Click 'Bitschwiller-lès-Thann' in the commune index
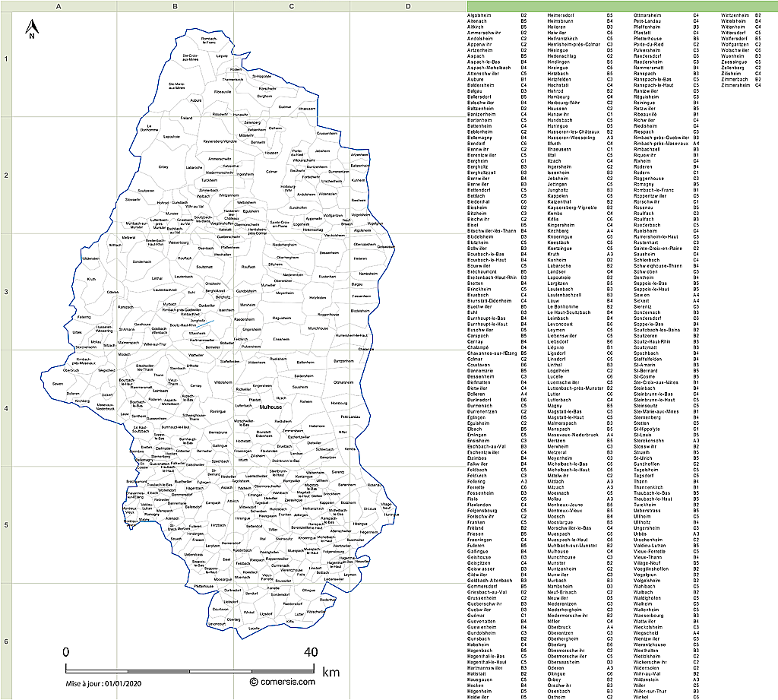This screenshot has width=778, height=700. pos(492,231)
